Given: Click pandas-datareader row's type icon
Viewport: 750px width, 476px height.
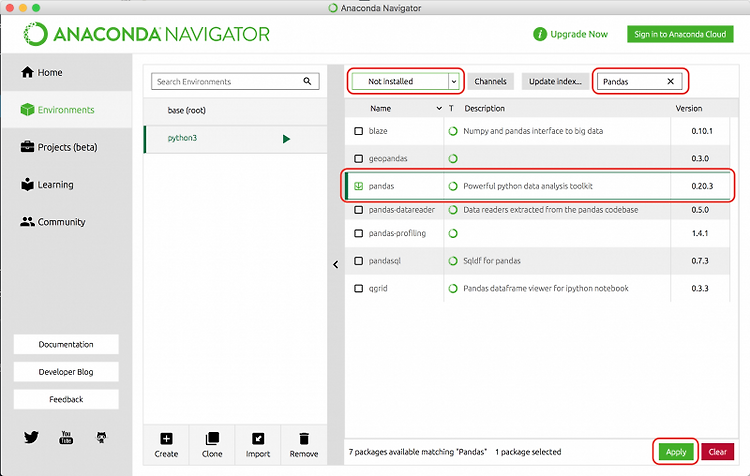Looking at the screenshot, I should click(x=452, y=210).
